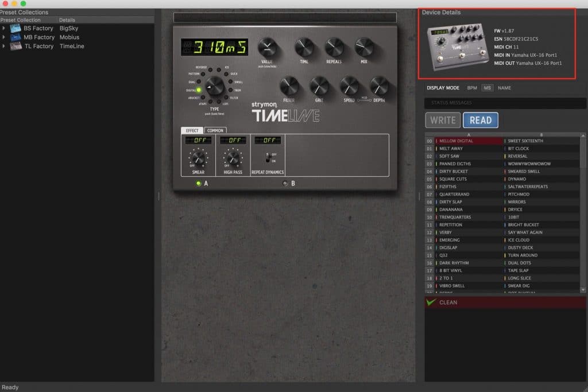This screenshot has height=392, width=588.
Task: Click the READ button
Action: coord(481,120)
